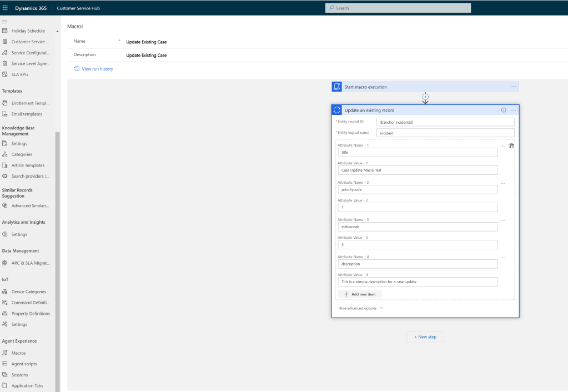Click the Start macro execution step icon

coord(336,87)
